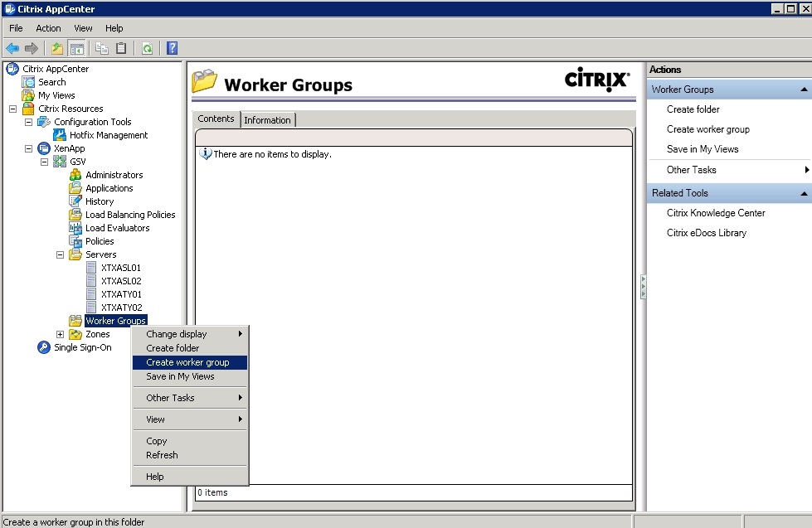Open View submenu in context menu
Viewport: 812px width, 528px height.
click(x=190, y=419)
